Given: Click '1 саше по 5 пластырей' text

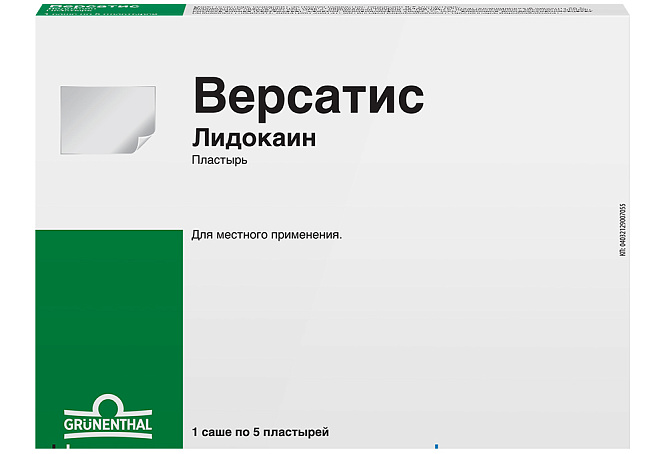Looking at the screenshot, I should pyautogui.click(x=260, y=432).
